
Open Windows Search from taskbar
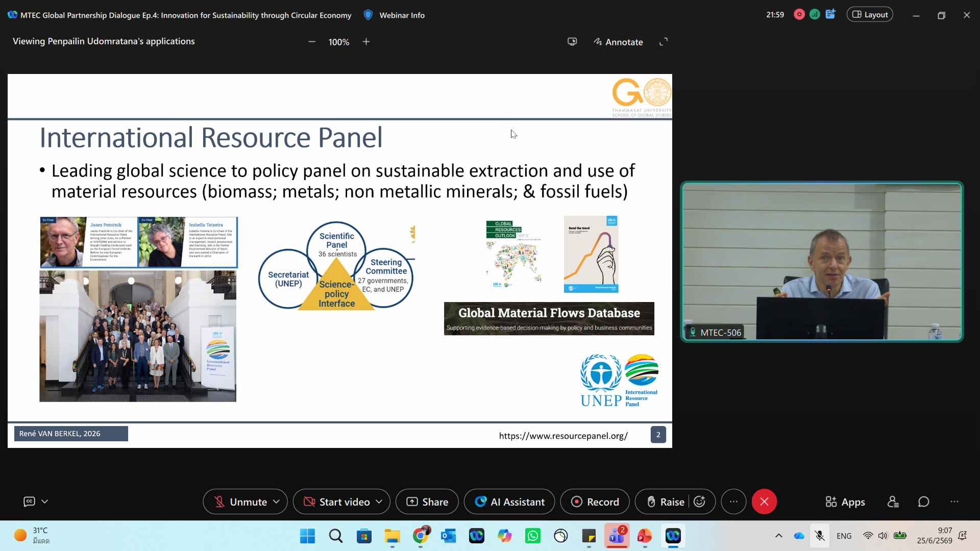(x=335, y=536)
